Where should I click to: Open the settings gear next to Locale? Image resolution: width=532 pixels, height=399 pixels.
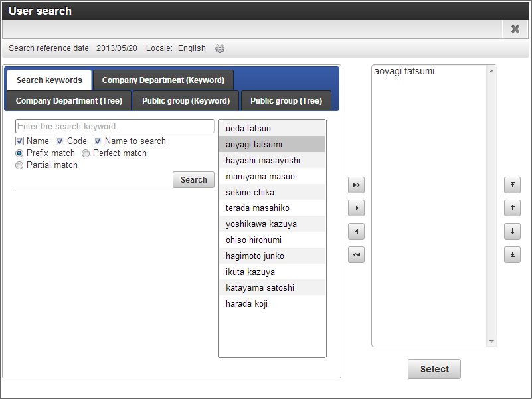point(220,48)
